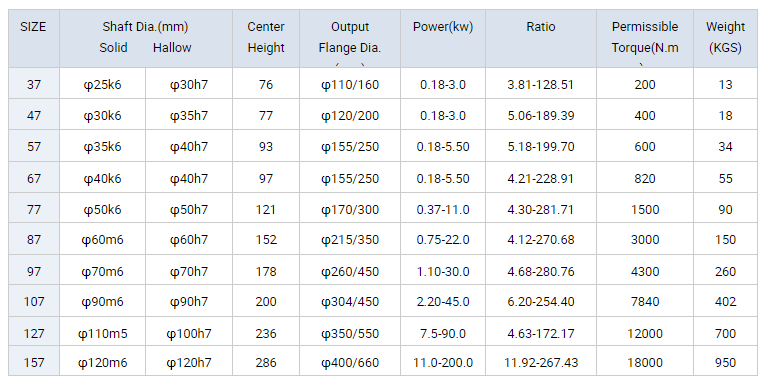Click the Output Flange Dia. header
The image size is (773, 390).
pyautogui.click(x=350, y=38)
